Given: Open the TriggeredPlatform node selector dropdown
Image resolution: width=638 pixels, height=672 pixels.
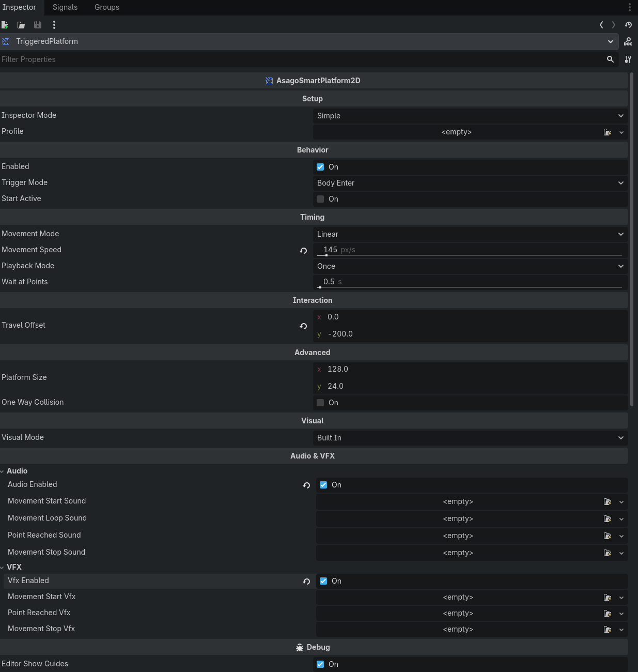Looking at the screenshot, I should point(309,41).
